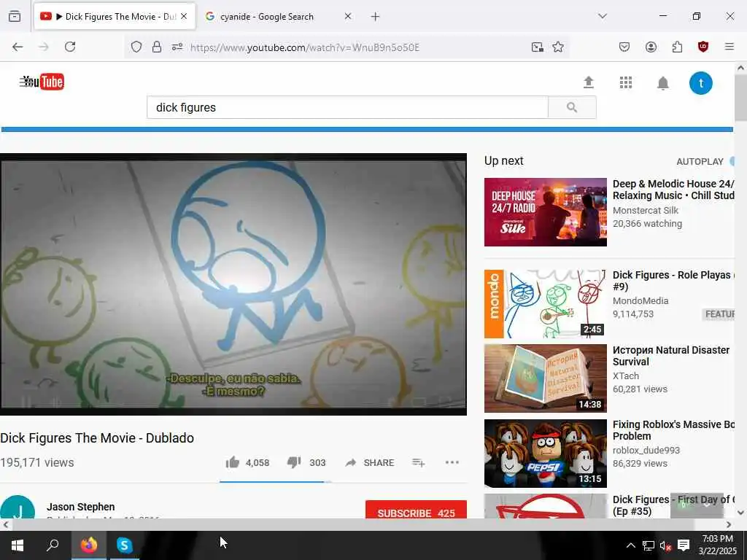This screenshot has width=747, height=560.
Task: Open Dick Figures Role Playas thumbnail
Action: (x=546, y=304)
